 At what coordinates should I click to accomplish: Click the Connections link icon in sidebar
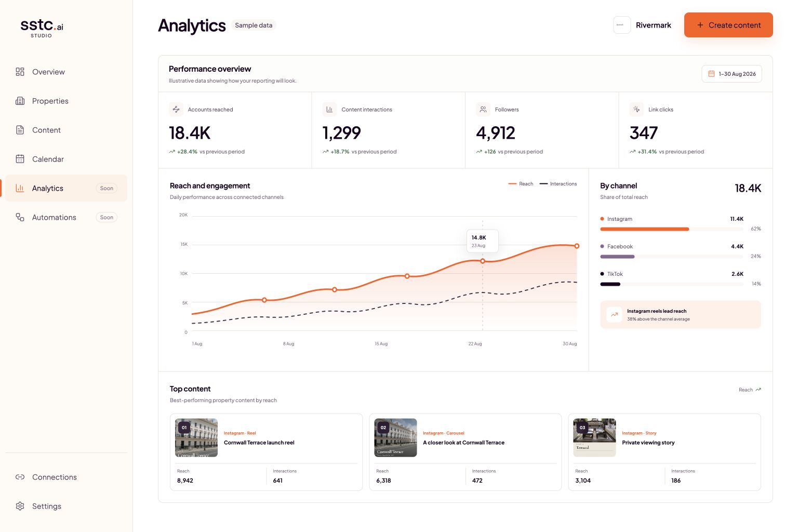[20, 477]
